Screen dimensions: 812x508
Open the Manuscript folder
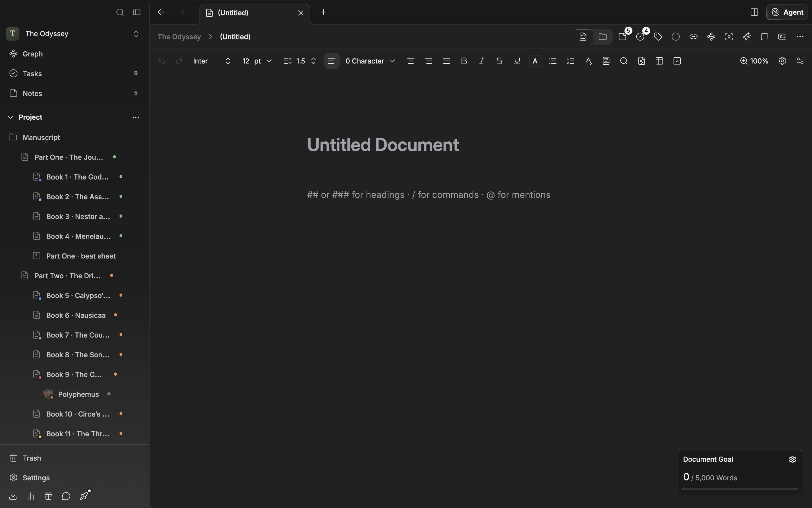[x=74, y=137]
